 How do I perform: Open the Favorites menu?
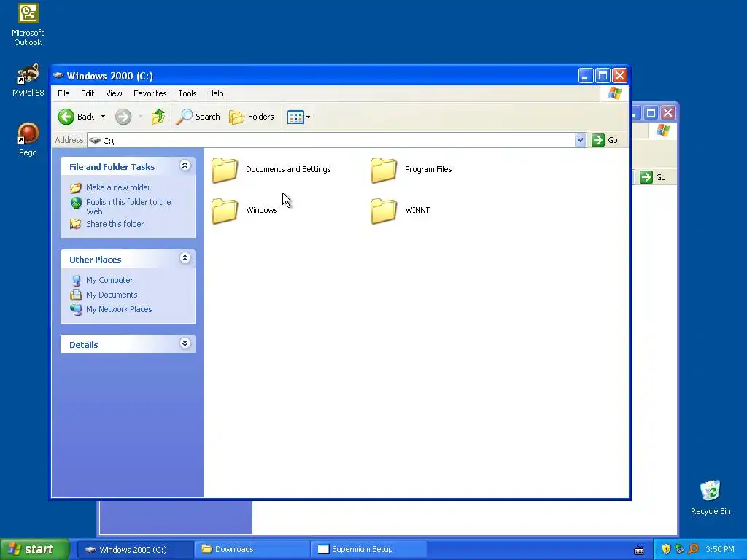tap(150, 93)
